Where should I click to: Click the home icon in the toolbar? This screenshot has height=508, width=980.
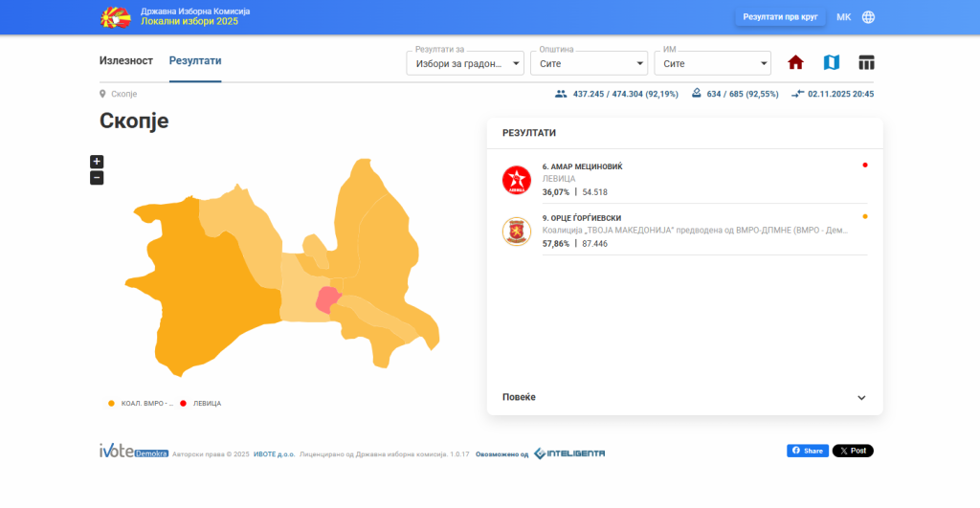(795, 63)
